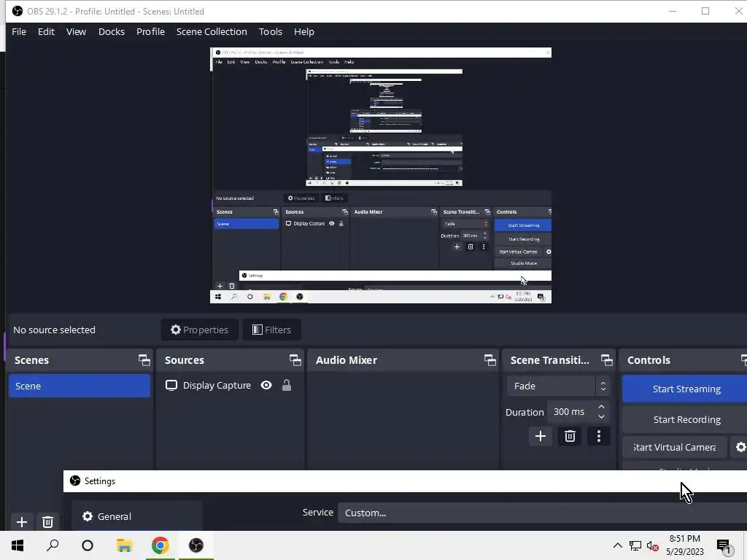Image resolution: width=747 pixels, height=560 pixels.
Task: Open the Service dropdown showing Custom...
Action: click(542, 513)
